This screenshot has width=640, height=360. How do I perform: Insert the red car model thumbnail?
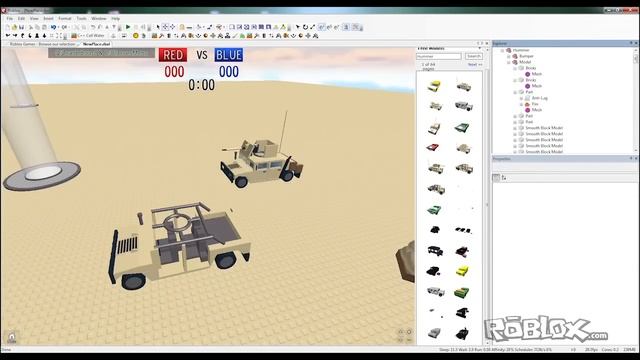(433, 147)
